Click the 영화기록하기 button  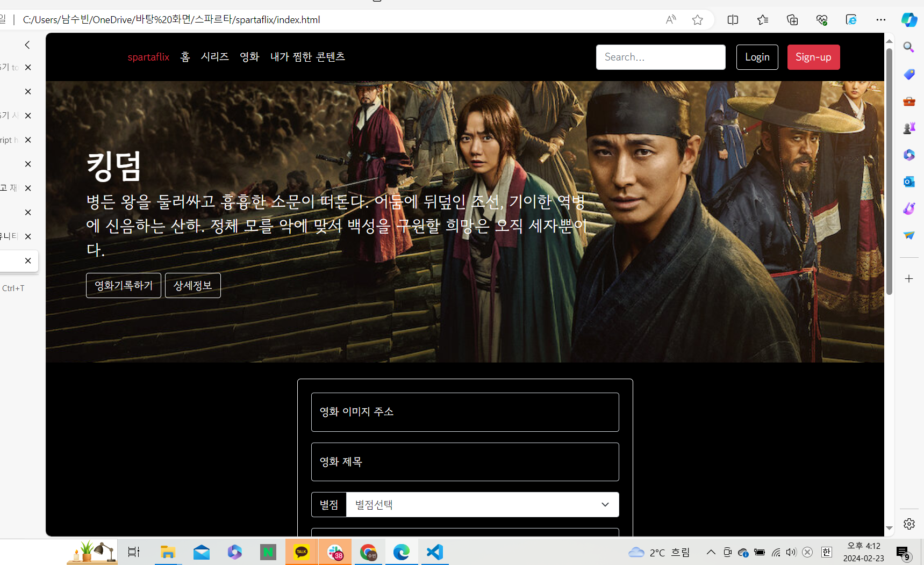pyautogui.click(x=124, y=285)
